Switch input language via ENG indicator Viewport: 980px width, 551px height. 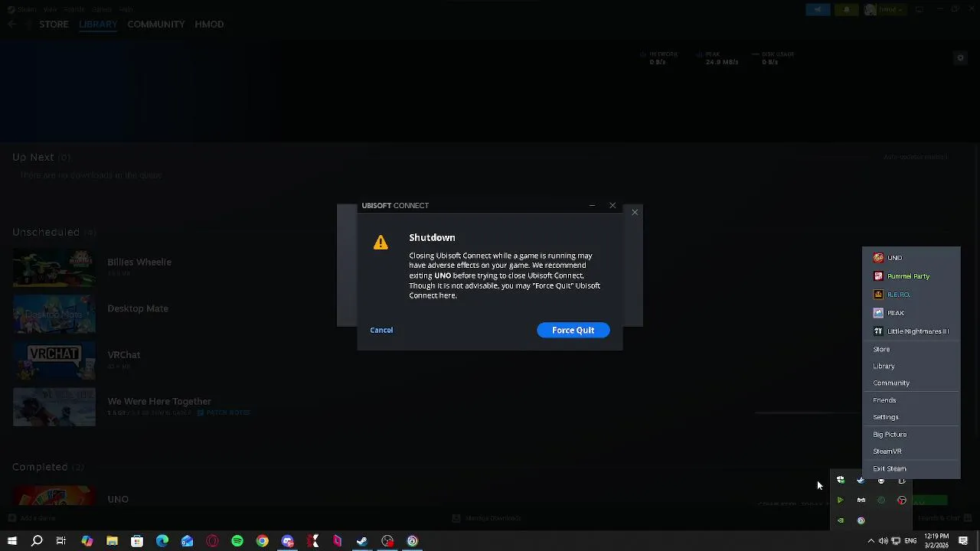pyautogui.click(x=910, y=541)
